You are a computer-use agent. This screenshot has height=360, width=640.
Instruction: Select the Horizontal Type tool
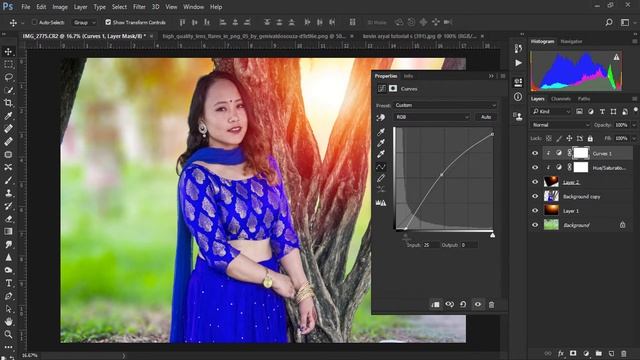coord(8,283)
